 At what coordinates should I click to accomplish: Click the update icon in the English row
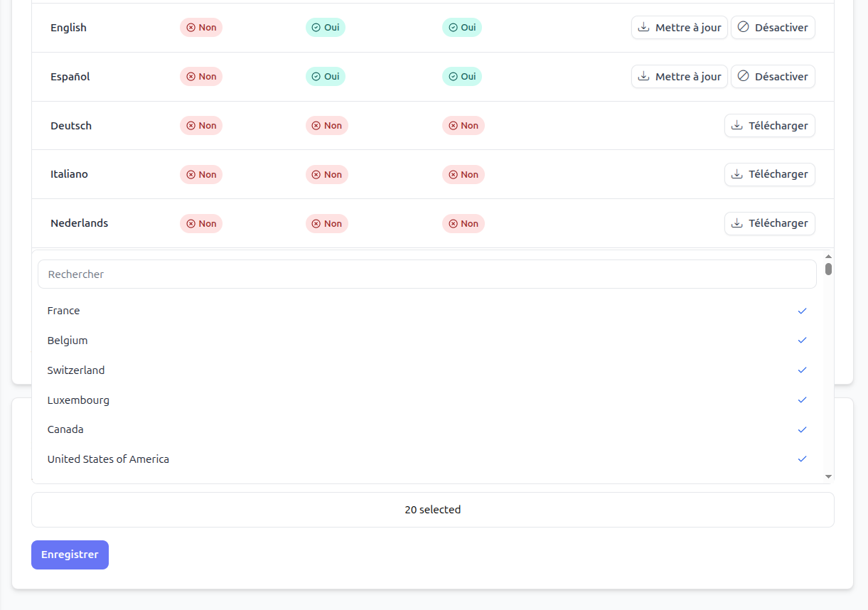pos(644,28)
